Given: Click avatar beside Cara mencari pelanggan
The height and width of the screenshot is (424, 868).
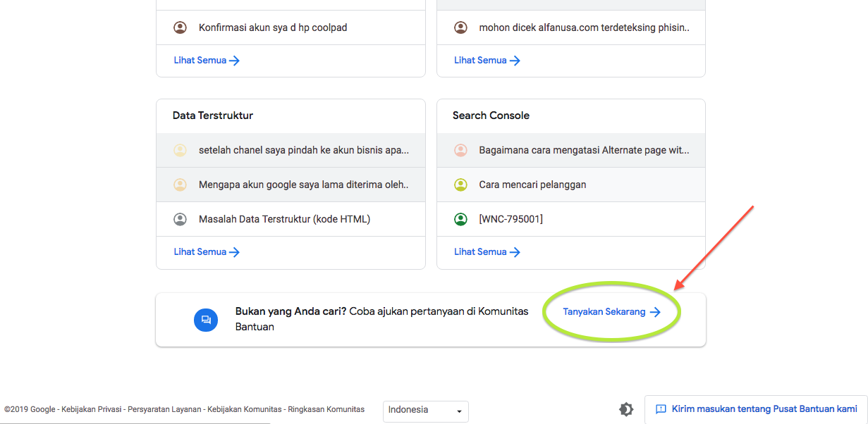Looking at the screenshot, I should (x=460, y=185).
